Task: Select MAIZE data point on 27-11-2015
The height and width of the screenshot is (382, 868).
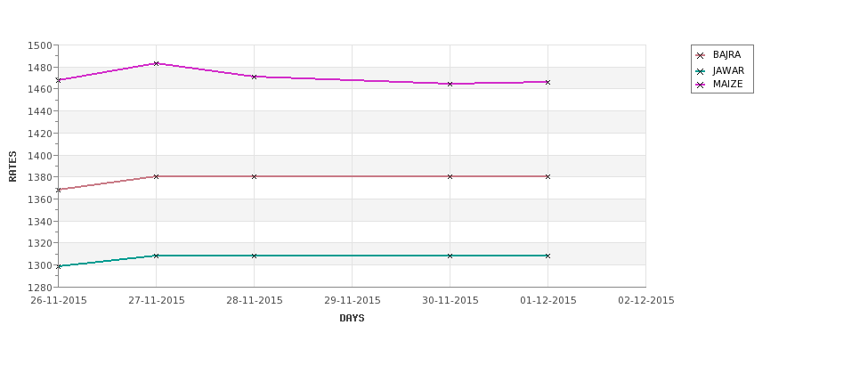Action: coord(156,64)
